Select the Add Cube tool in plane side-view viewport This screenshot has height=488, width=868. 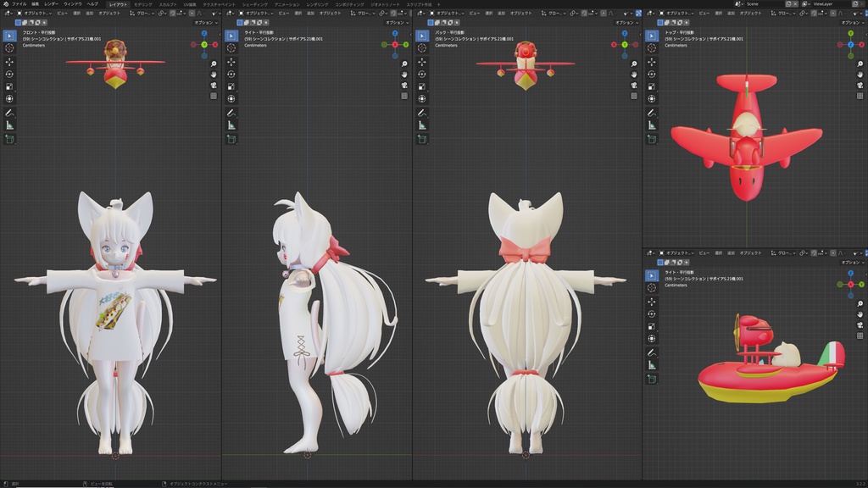click(652, 379)
